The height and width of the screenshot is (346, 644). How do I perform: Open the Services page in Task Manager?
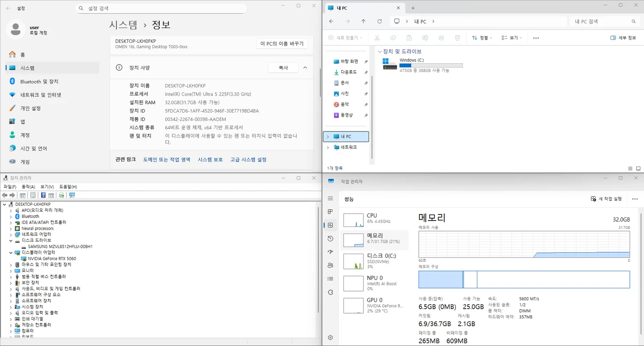pos(330,292)
